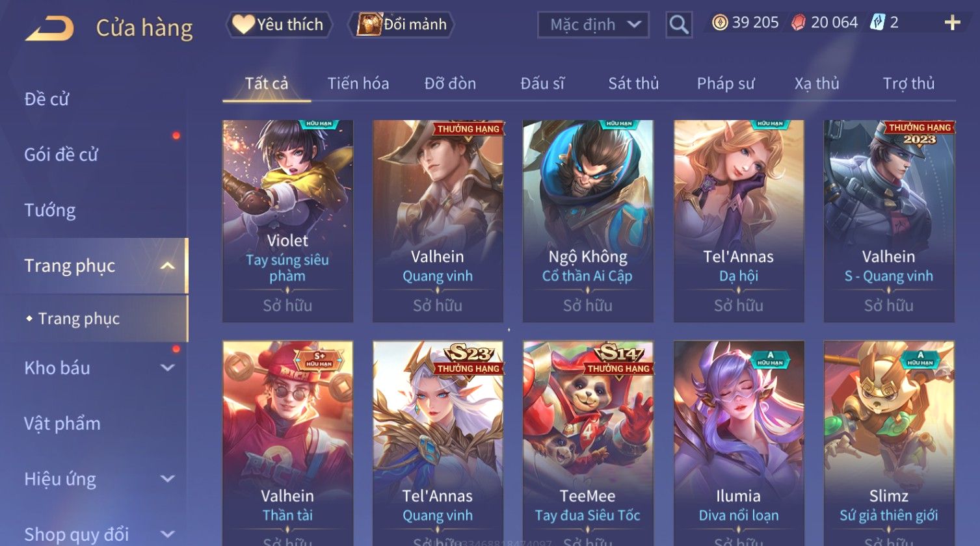The width and height of the screenshot is (980, 546).
Task: Go to Gói đề cử section
Action: coord(61,155)
